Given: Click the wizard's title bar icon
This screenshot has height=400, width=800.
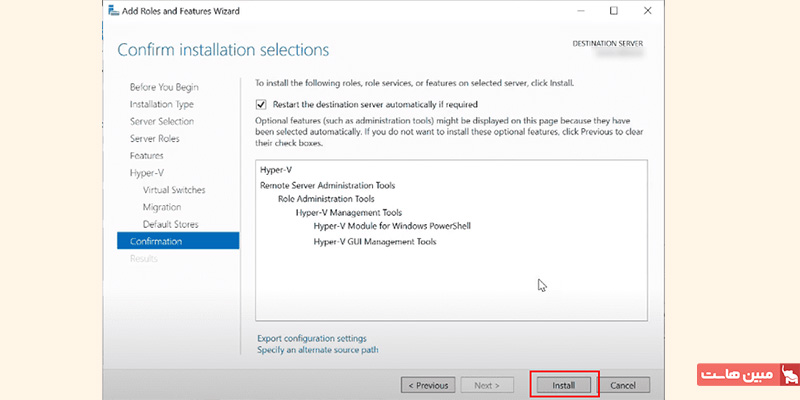Looking at the screenshot, I should 113,11.
